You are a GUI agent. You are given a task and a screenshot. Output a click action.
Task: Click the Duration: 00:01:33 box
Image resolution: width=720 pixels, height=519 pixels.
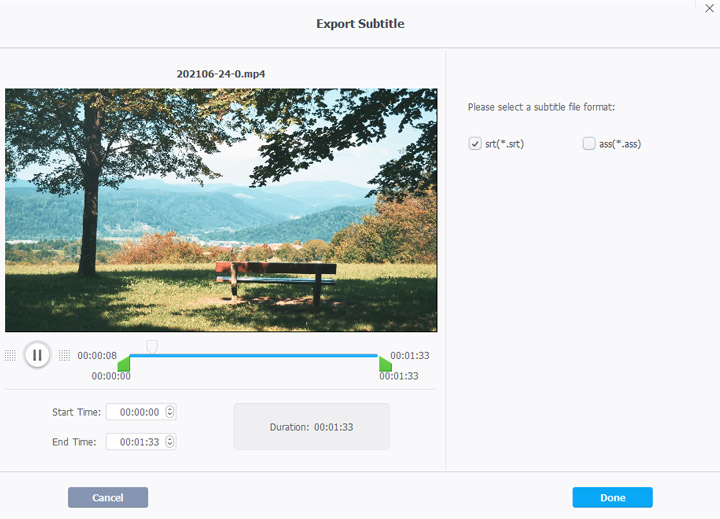(311, 427)
